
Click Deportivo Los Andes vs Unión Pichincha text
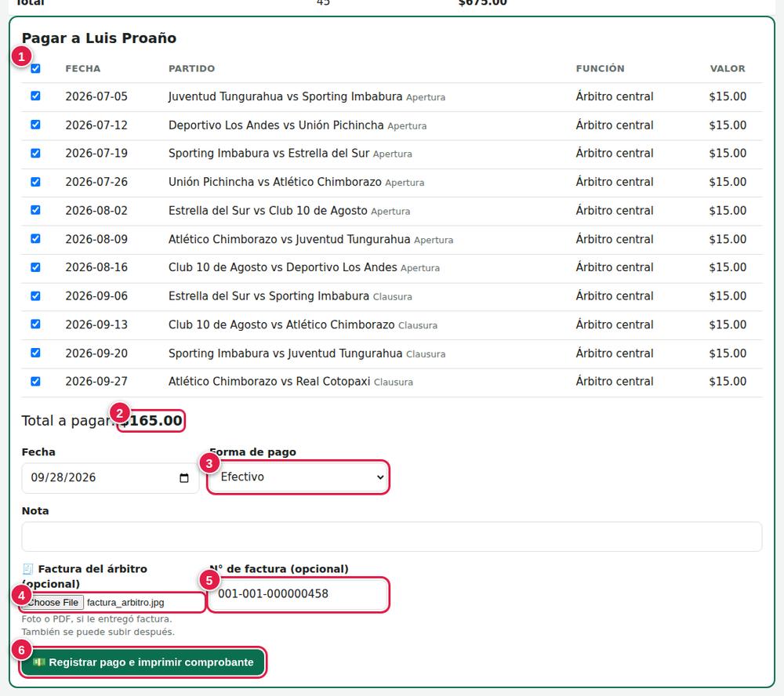coord(276,125)
